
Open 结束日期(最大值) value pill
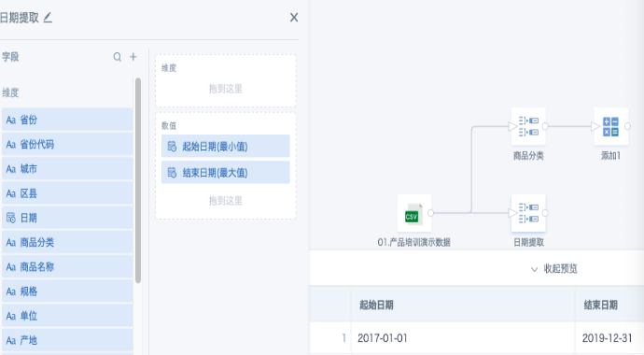coord(226,172)
